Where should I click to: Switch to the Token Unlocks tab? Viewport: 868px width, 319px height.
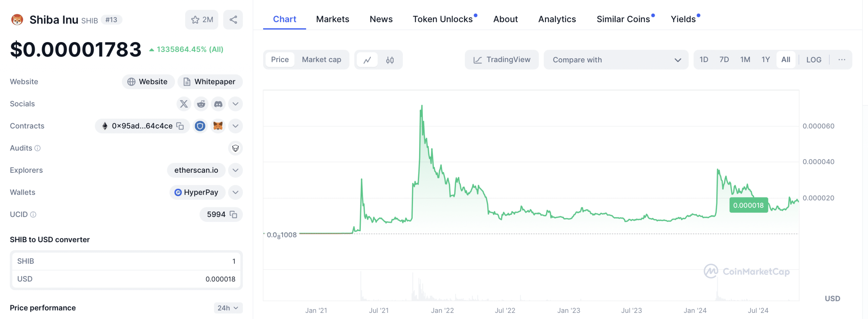(x=442, y=19)
